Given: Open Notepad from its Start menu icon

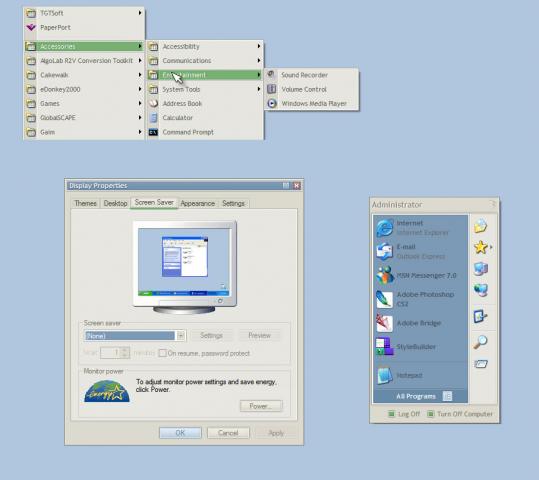Looking at the screenshot, I should click(x=384, y=375).
